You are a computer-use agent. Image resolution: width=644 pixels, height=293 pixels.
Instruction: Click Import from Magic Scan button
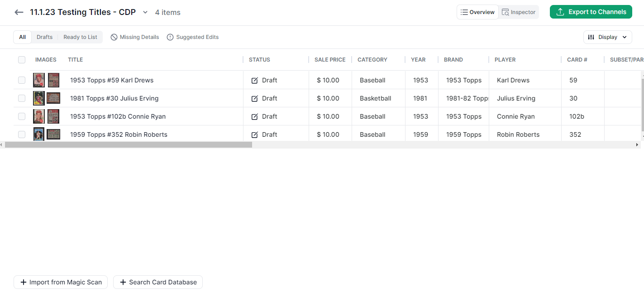61,282
